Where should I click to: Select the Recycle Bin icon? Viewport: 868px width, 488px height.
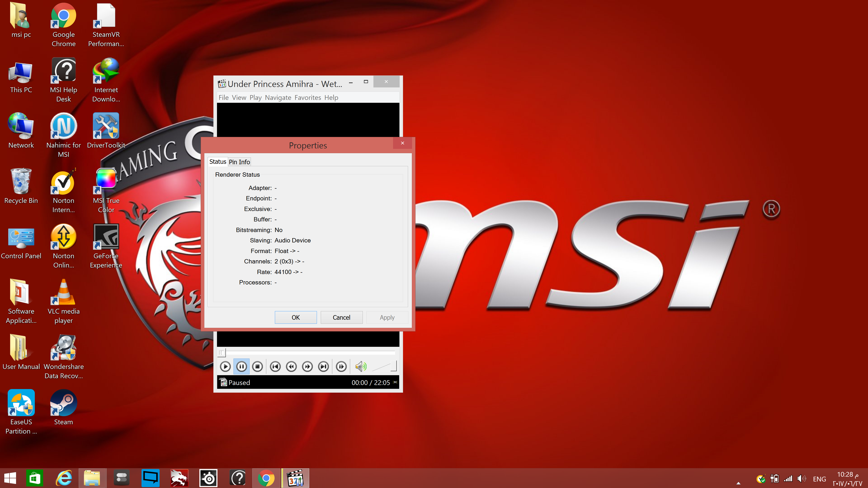click(21, 186)
